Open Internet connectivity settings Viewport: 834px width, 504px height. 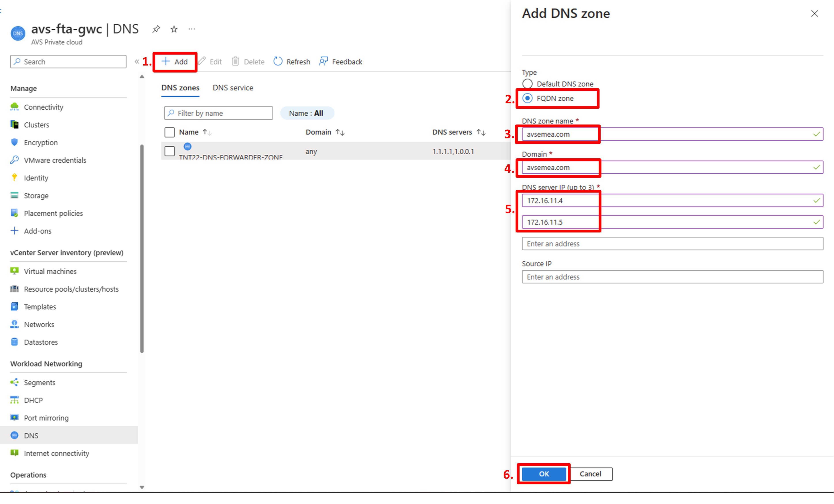point(56,453)
